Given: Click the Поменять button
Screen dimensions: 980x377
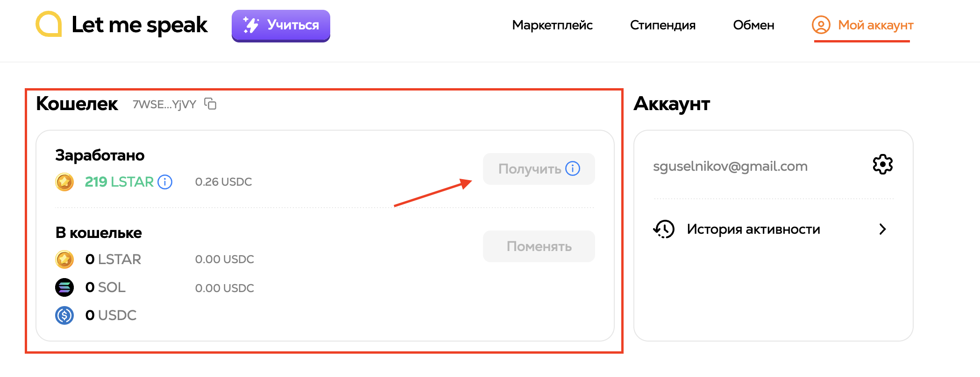Looking at the screenshot, I should coord(539,246).
